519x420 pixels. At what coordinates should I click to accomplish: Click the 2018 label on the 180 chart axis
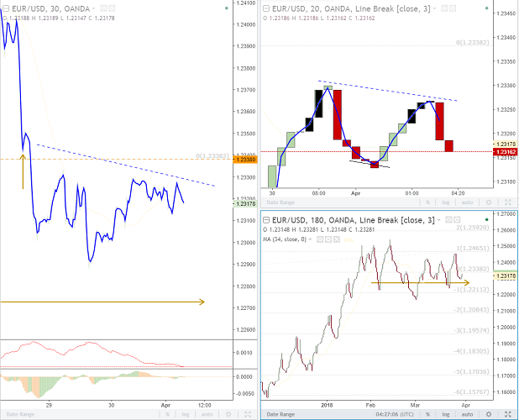(327, 405)
